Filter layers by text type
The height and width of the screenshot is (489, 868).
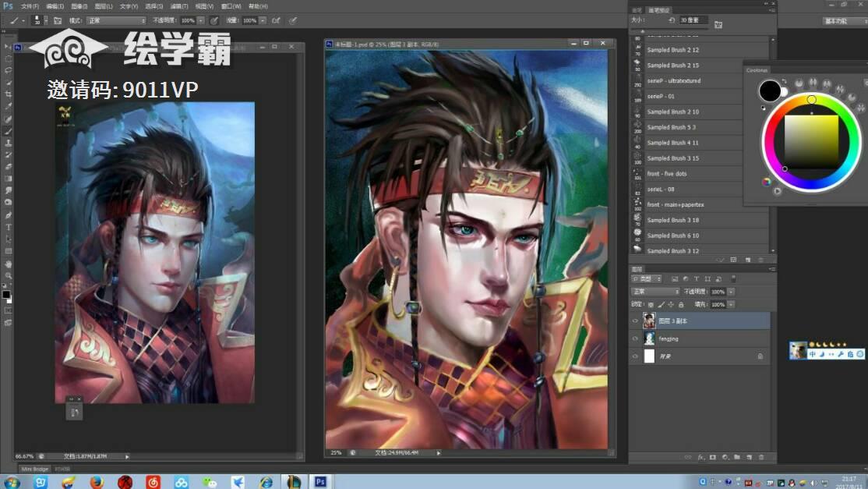(697, 279)
